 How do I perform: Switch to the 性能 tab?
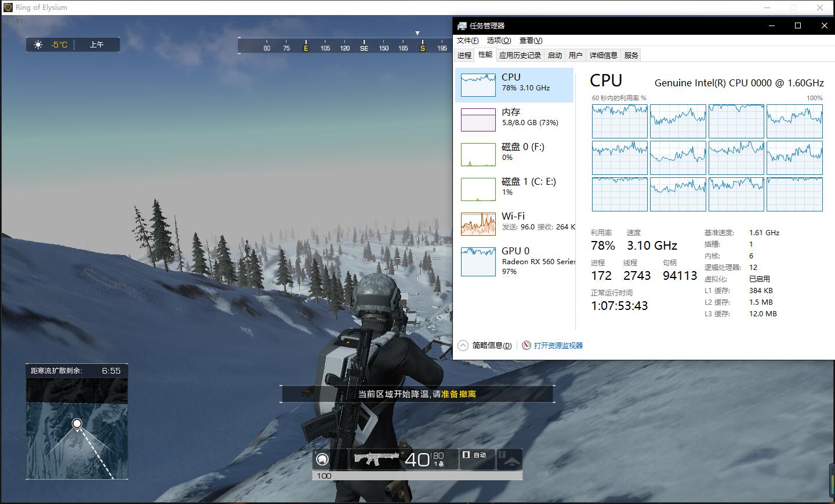(485, 54)
